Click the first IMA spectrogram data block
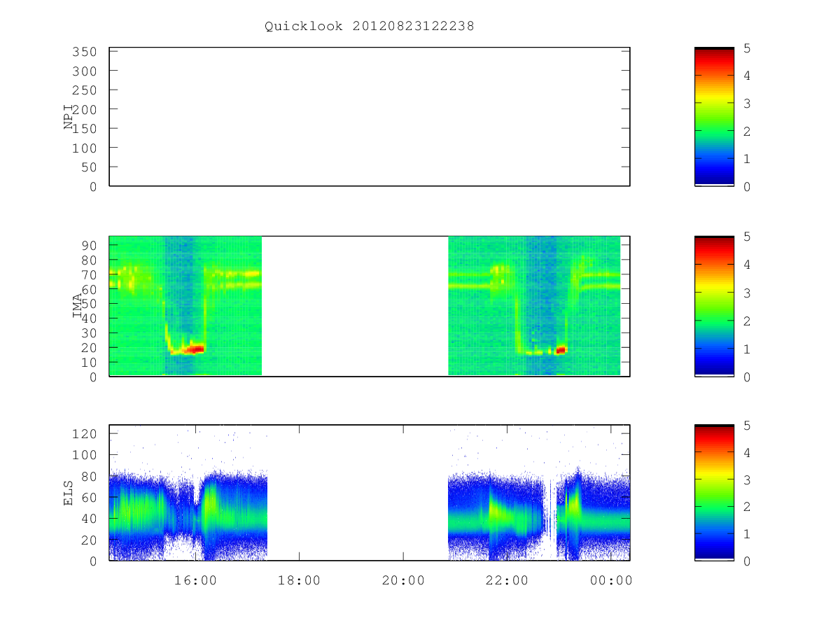The height and width of the screenshot is (630, 840). click(x=185, y=306)
